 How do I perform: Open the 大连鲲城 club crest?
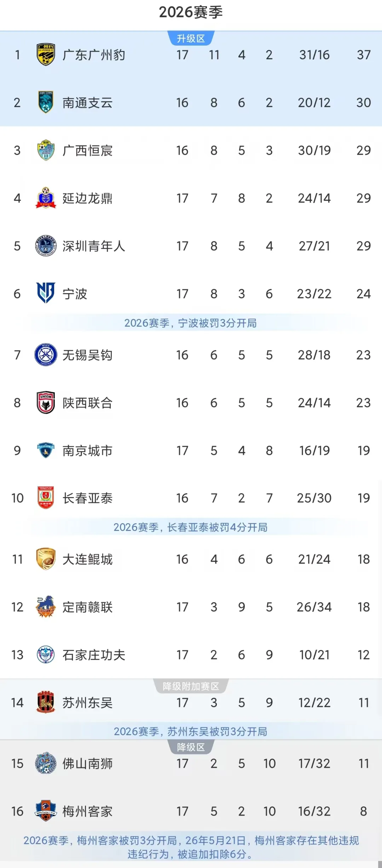[x=46, y=559]
